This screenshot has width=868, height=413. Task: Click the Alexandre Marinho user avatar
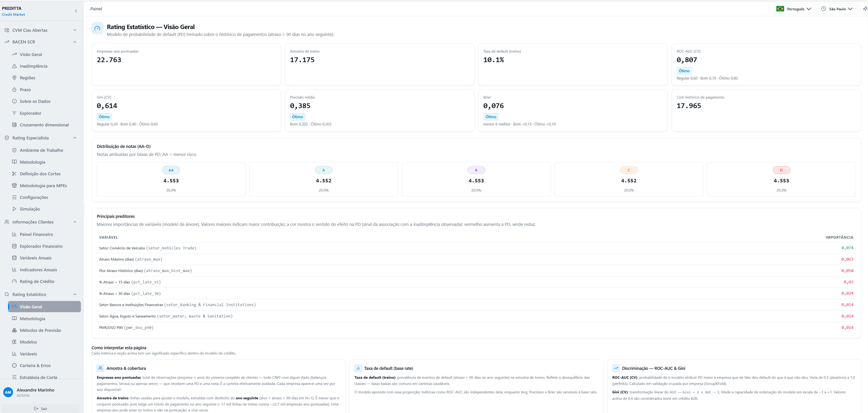pos(8,392)
